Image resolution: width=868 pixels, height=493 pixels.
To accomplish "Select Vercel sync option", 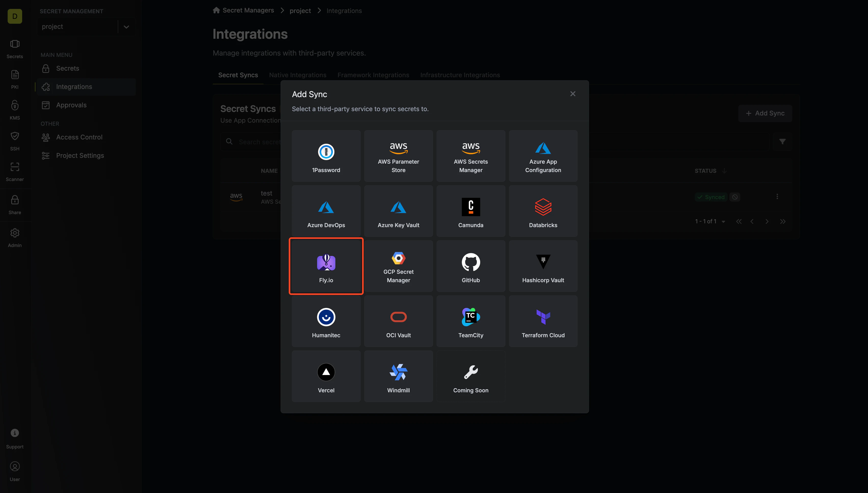I will pos(326,376).
